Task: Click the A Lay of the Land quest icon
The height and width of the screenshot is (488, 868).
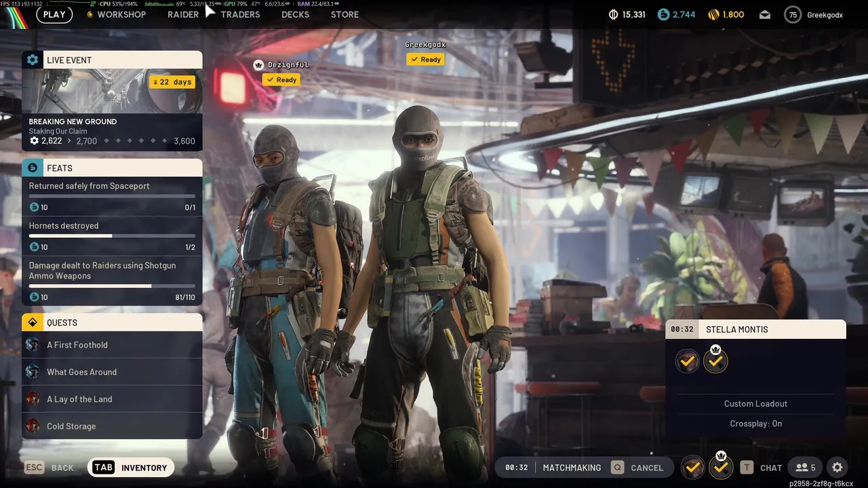Action: tap(33, 399)
